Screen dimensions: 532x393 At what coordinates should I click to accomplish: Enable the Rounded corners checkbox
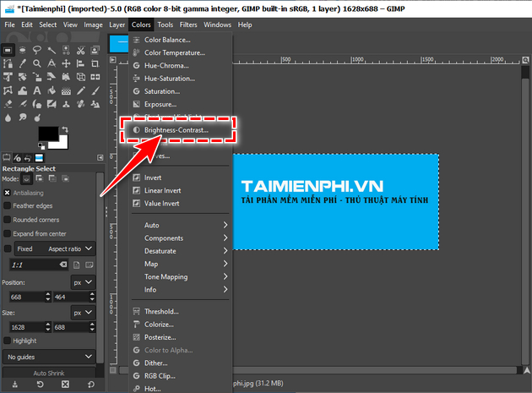point(7,220)
